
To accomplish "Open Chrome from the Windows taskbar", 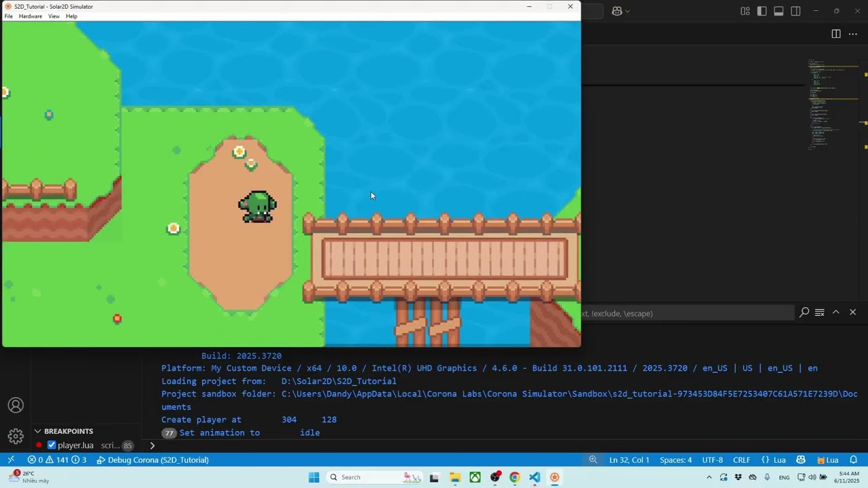I will pos(515,477).
